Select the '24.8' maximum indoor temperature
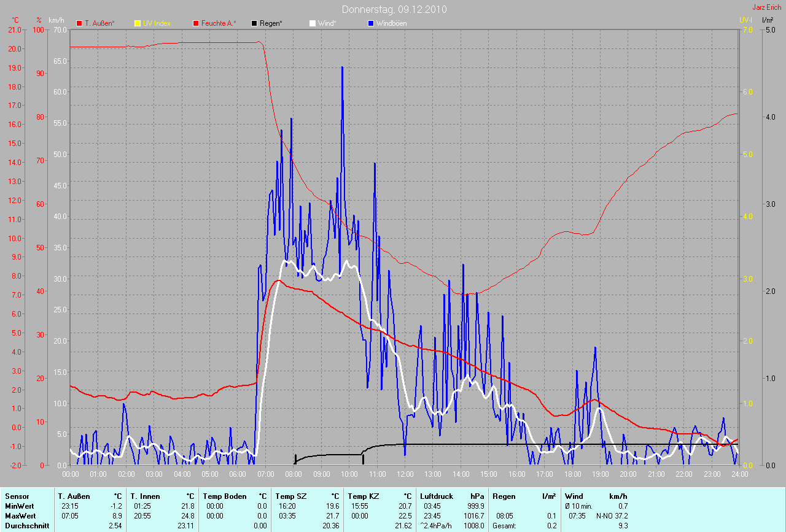The image size is (786, 532). click(189, 516)
